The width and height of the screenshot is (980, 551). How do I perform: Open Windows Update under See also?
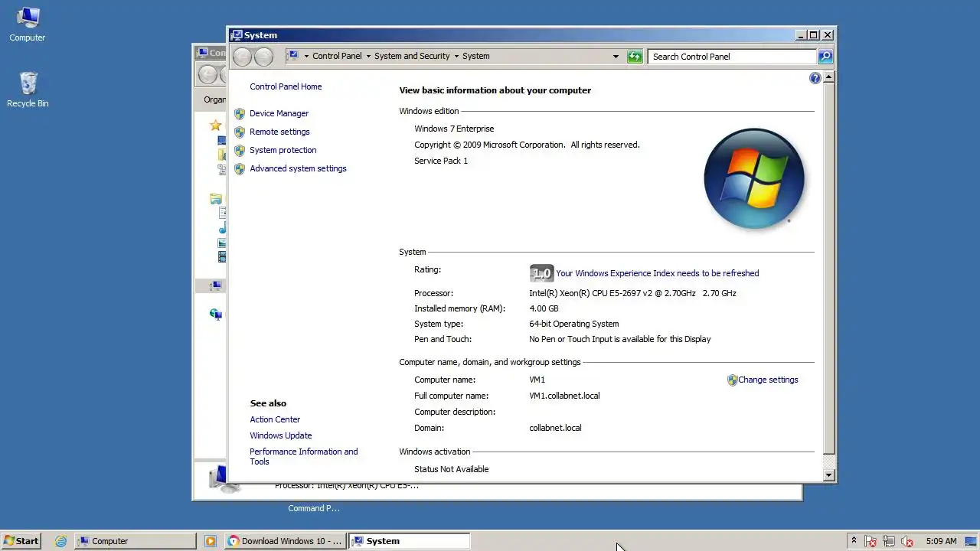click(x=280, y=435)
